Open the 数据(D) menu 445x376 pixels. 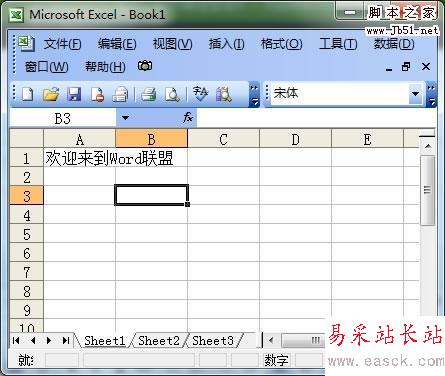point(394,44)
